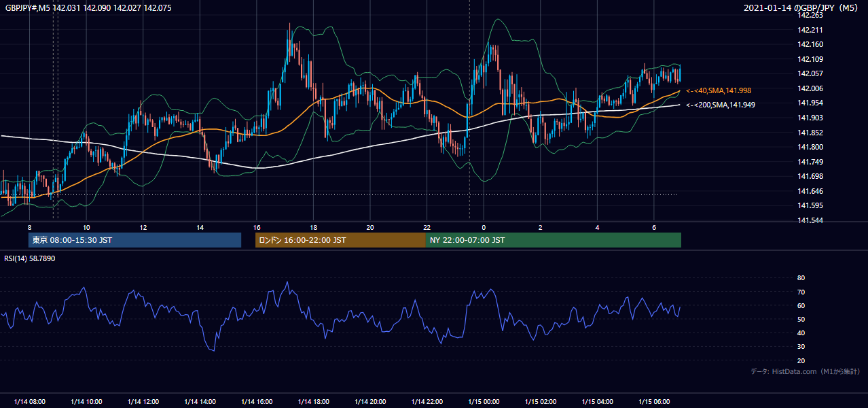The image size is (868, 408).
Task: Click price axis value 141.954
Action: click(811, 103)
